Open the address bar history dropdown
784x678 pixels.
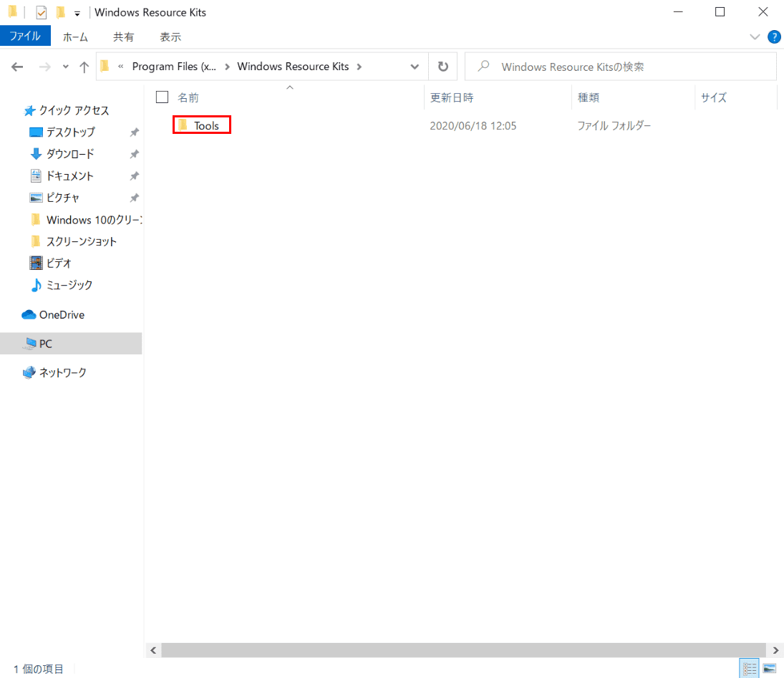coord(415,67)
